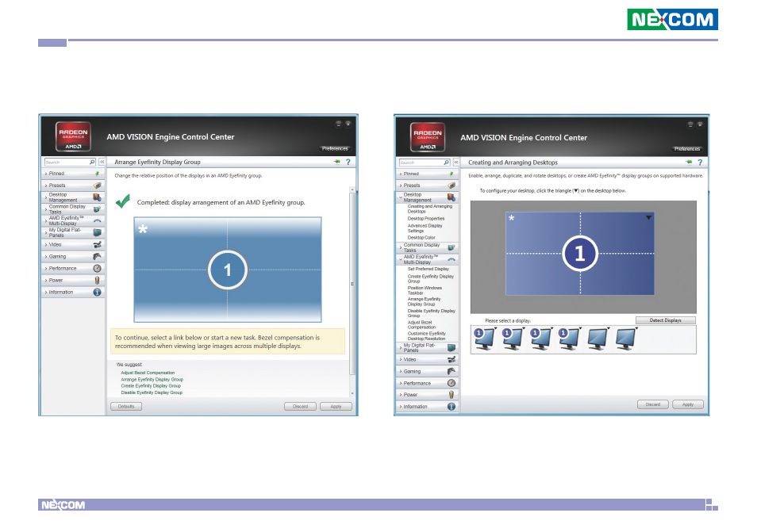Click the Disable Eyefinity Display Group suggested link

152,392
